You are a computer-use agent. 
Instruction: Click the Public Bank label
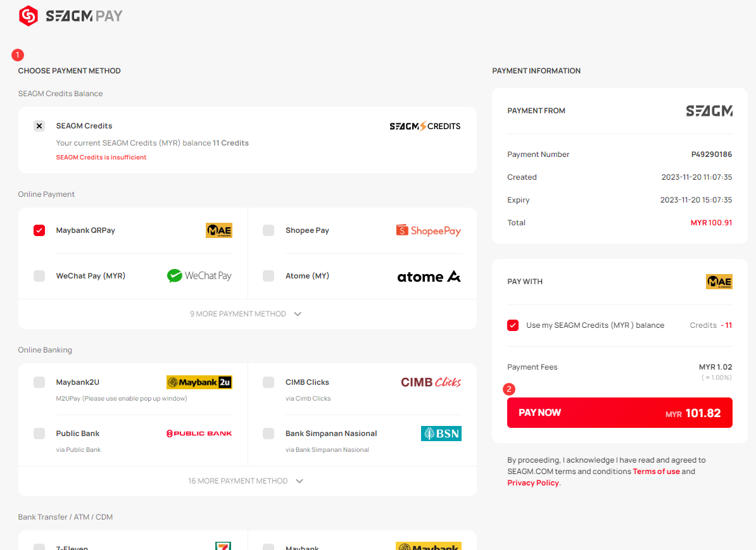[78, 434]
